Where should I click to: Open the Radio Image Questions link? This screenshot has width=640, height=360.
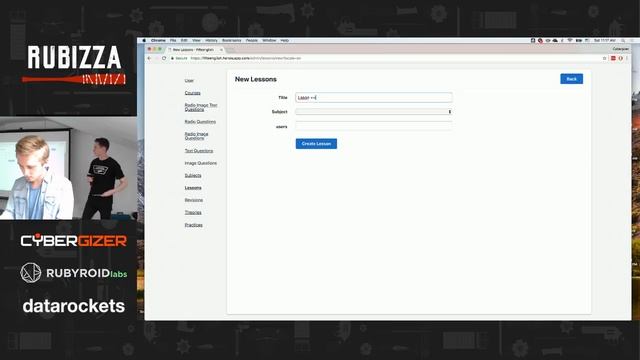pos(196,136)
